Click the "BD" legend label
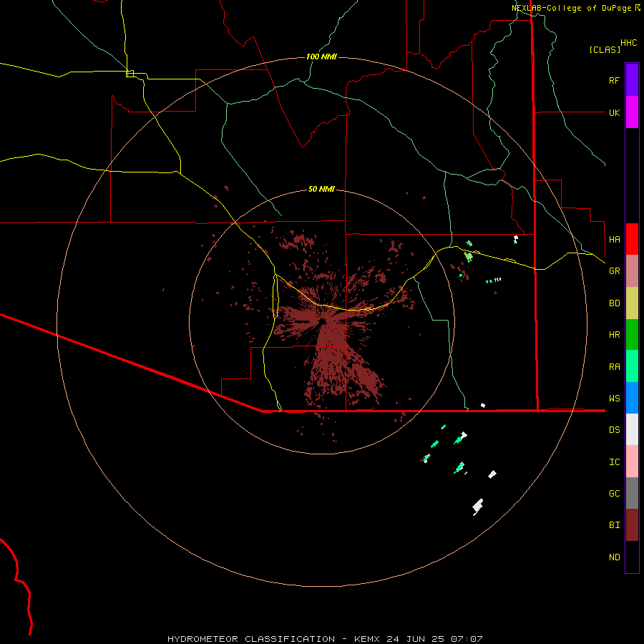644x644 pixels. pos(614,303)
